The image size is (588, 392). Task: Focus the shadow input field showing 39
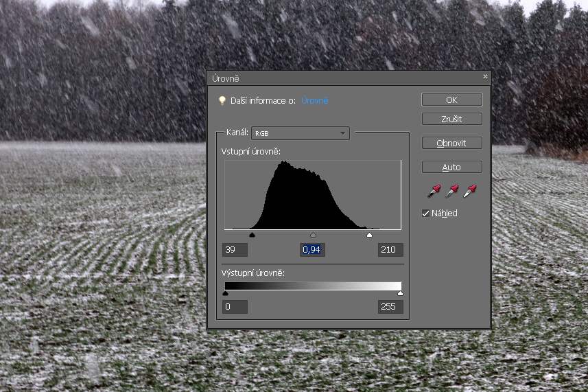click(x=235, y=250)
